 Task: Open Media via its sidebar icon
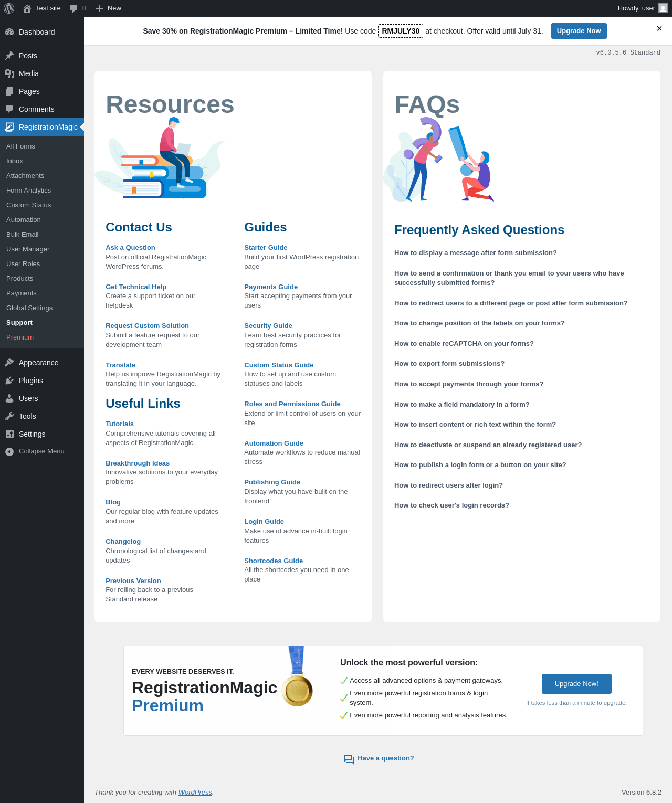click(x=9, y=73)
